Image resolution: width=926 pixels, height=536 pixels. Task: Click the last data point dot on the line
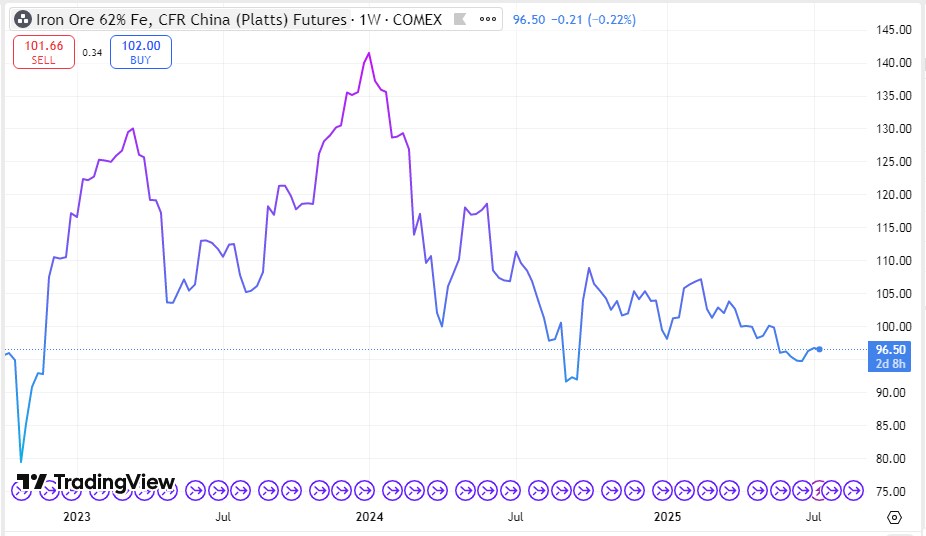pos(820,349)
